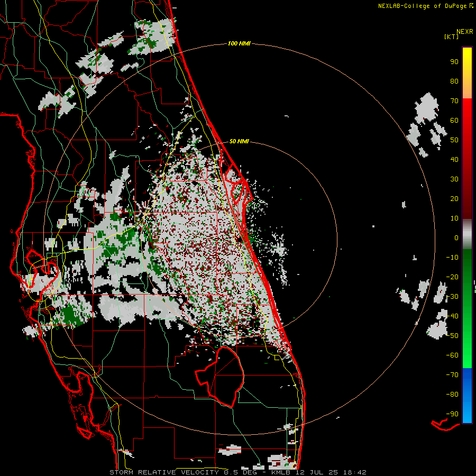Click the -60 label on velocity scale
Screen dimensions: 476x476
point(452,355)
